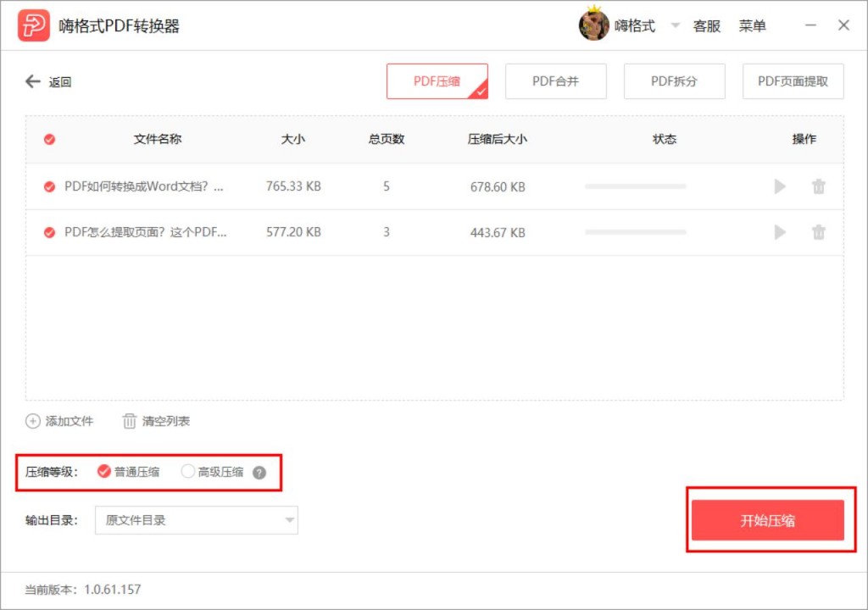
Task: Expand the user account dropdown arrow beside 嗨格式
Action: coord(675,25)
